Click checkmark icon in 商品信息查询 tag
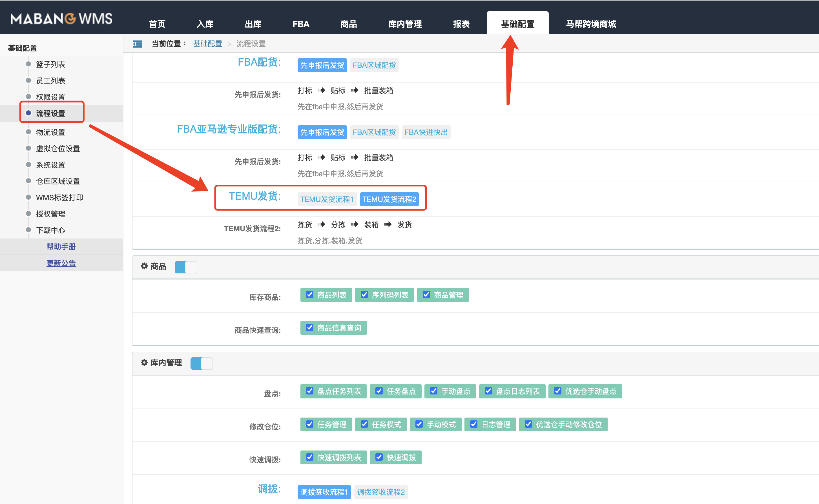 click(x=309, y=328)
